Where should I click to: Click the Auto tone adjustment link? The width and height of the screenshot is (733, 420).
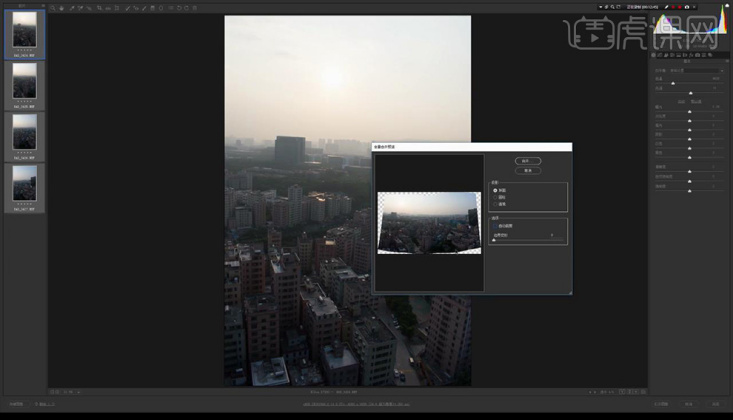click(681, 101)
